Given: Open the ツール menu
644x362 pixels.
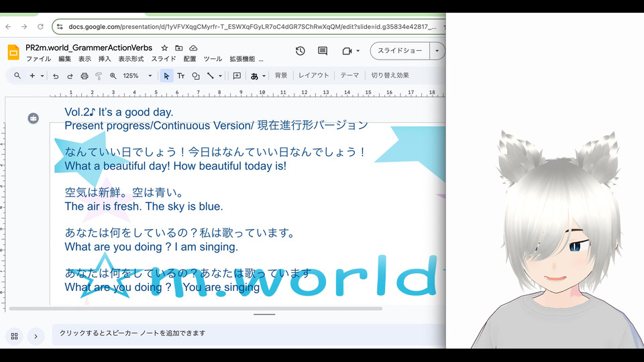Looking at the screenshot, I should (x=213, y=59).
